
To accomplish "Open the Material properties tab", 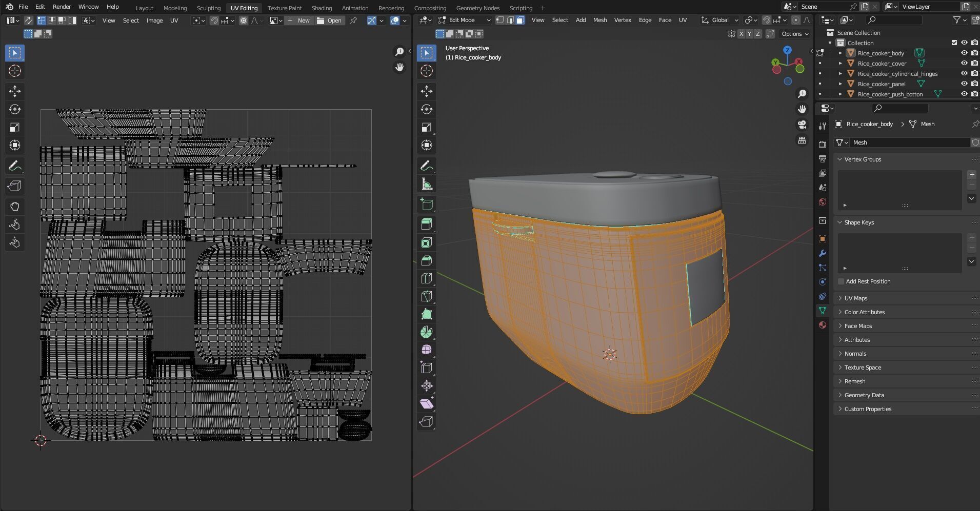I will (823, 325).
